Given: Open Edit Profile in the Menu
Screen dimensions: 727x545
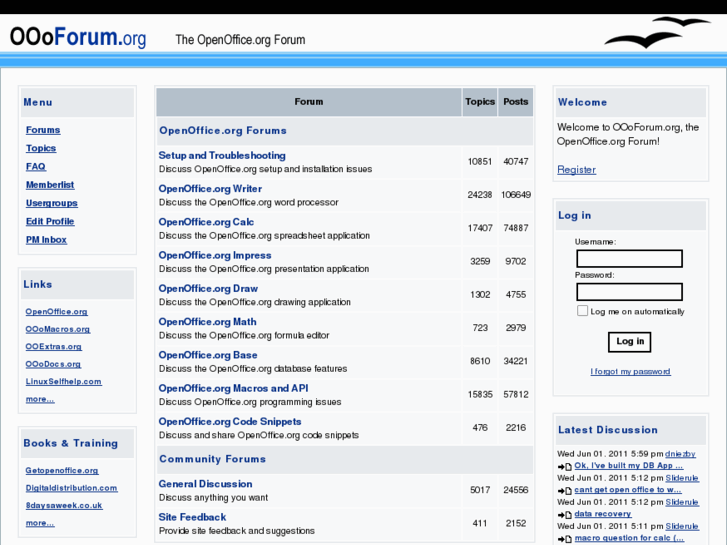Looking at the screenshot, I should 50,221.
